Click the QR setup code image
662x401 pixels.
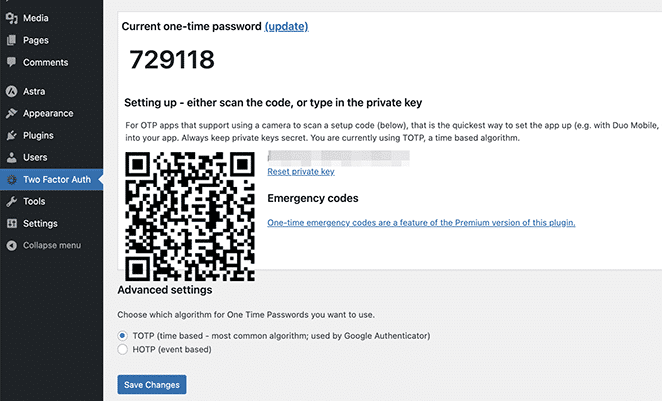[x=190, y=216]
